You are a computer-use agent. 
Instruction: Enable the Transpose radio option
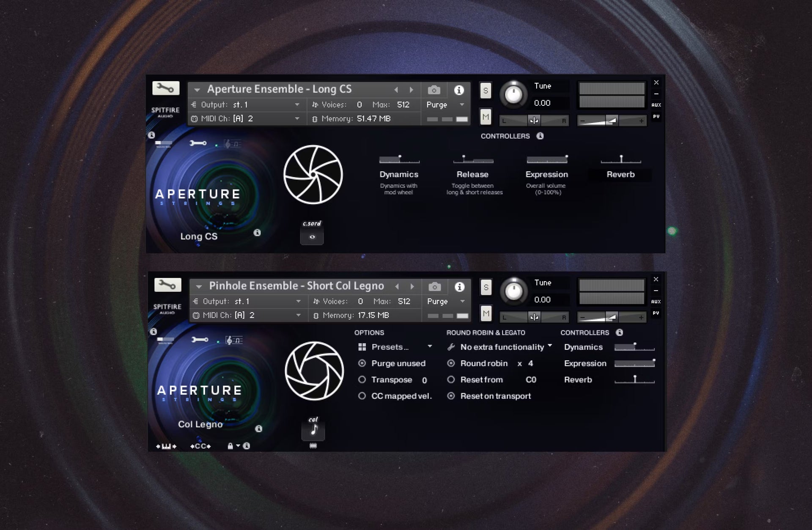(x=362, y=379)
